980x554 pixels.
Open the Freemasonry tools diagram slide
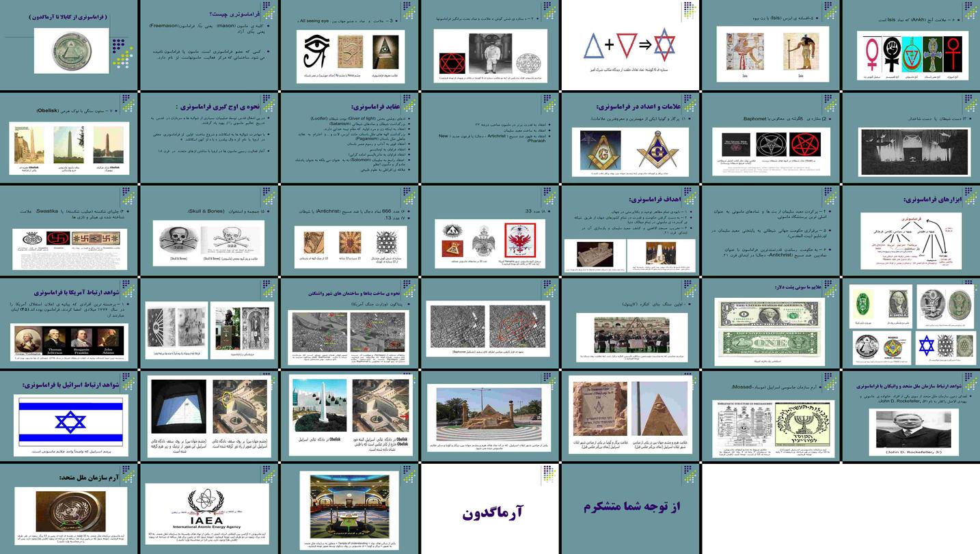coord(910,230)
